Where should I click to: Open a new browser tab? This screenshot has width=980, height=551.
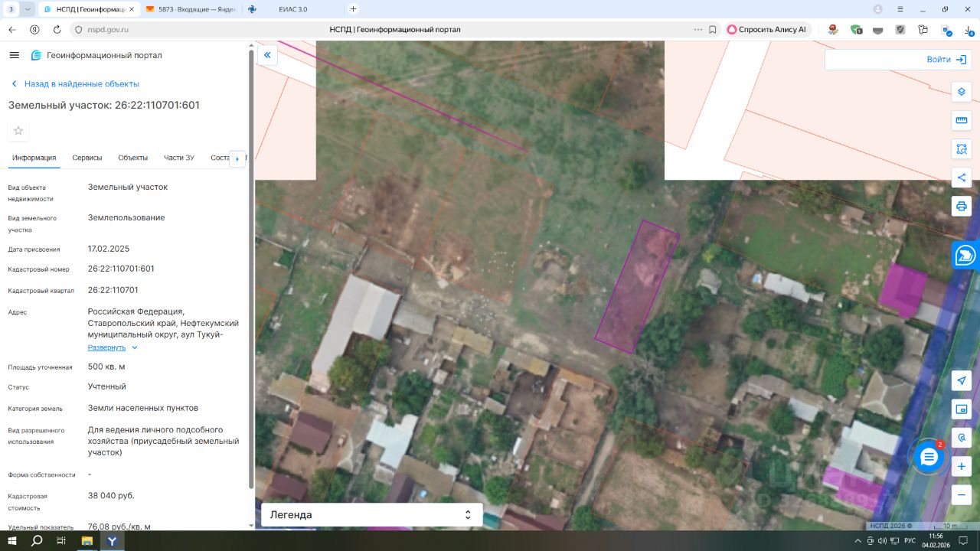point(353,9)
